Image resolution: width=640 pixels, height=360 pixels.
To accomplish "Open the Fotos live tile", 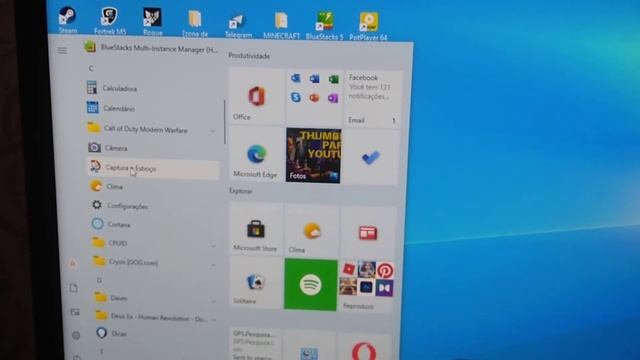I will point(313,155).
